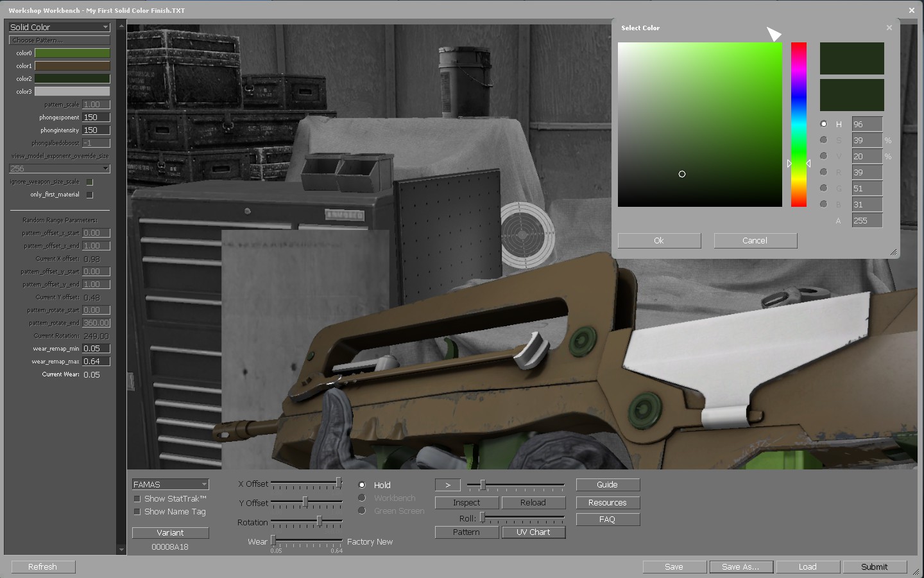This screenshot has width=924, height=578.
Task: Expand the 256 view model exponent dropdown
Action: (60, 168)
